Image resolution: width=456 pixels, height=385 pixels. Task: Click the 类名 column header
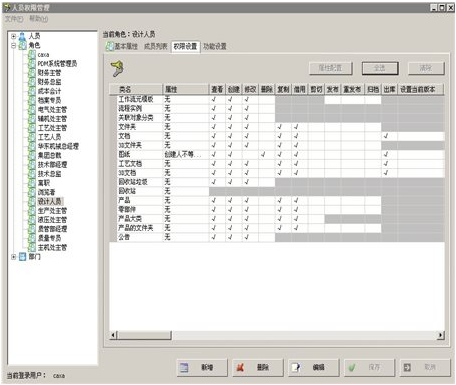[139, 89]
